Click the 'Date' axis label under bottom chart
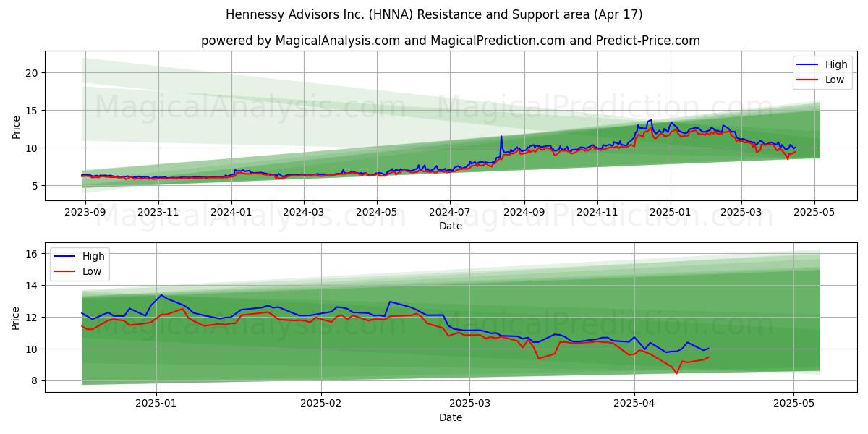 click(x=450, y=418)
